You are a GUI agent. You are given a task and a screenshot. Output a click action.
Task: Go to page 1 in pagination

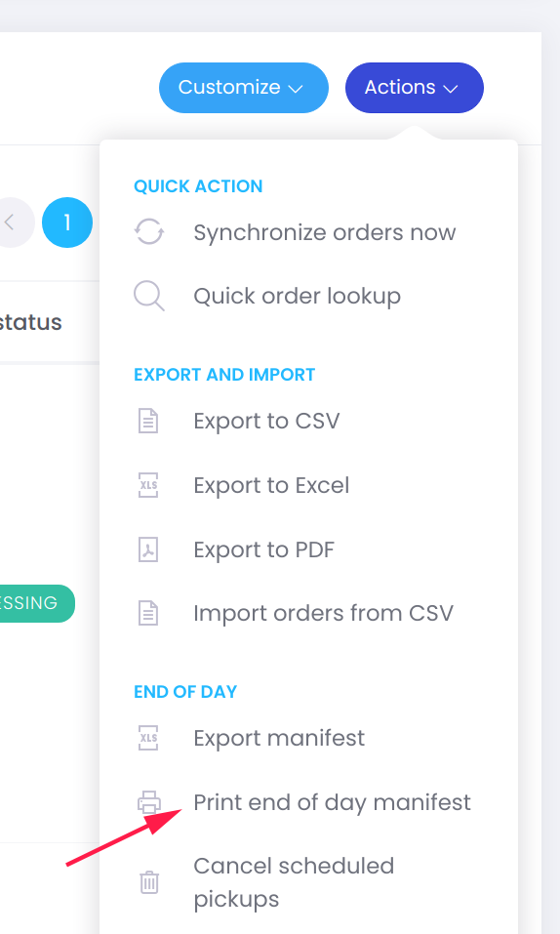67,223
